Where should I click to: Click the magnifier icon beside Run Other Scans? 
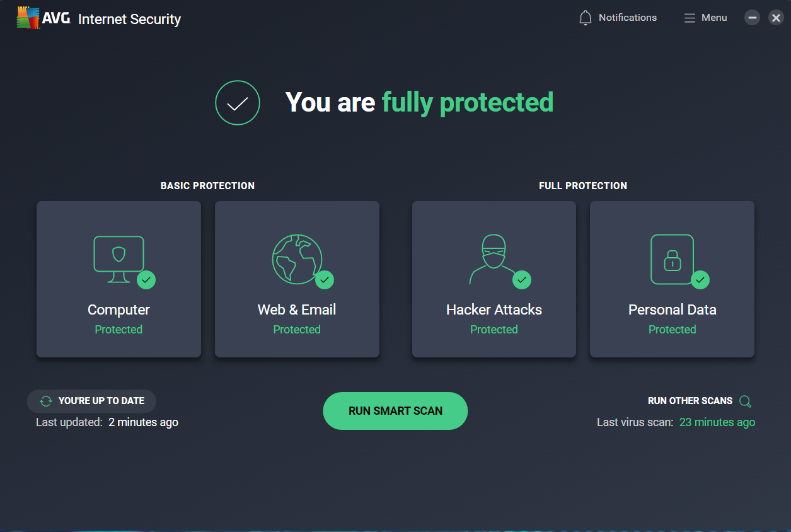coord(745,402)
